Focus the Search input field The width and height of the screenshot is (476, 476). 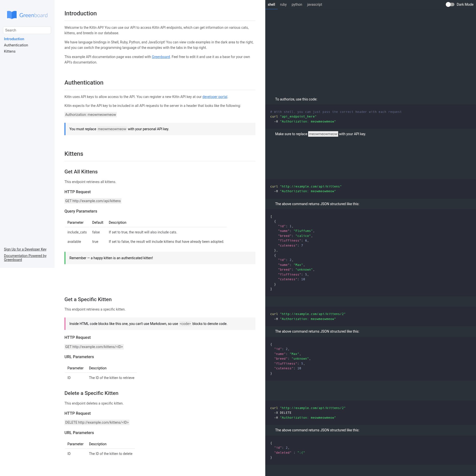click(x=27, y=30)
